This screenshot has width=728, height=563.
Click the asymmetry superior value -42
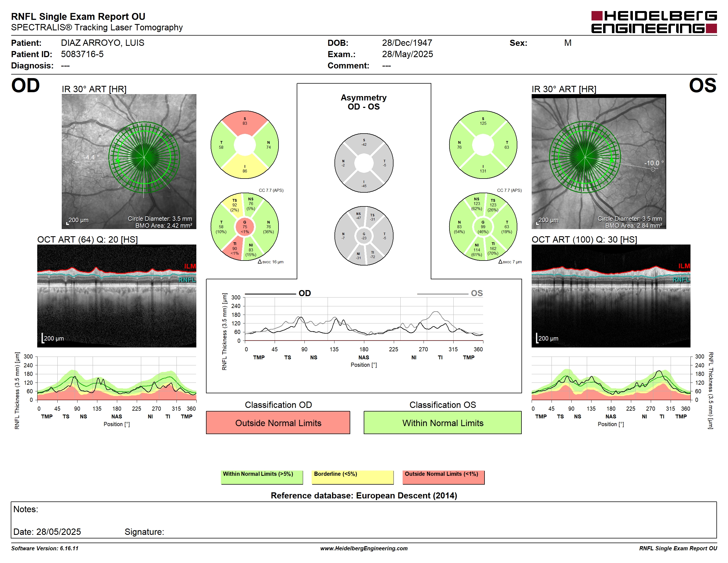(x=364, y=144)
